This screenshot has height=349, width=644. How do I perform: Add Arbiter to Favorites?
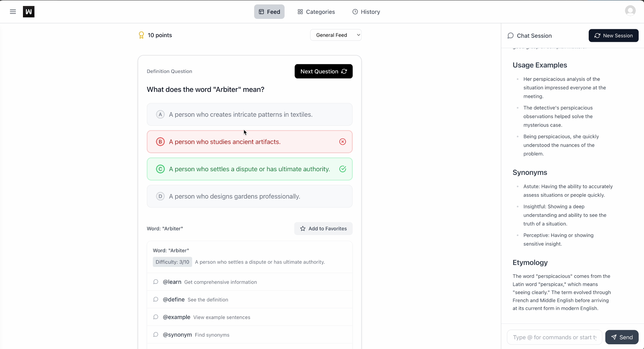point(323,228)
